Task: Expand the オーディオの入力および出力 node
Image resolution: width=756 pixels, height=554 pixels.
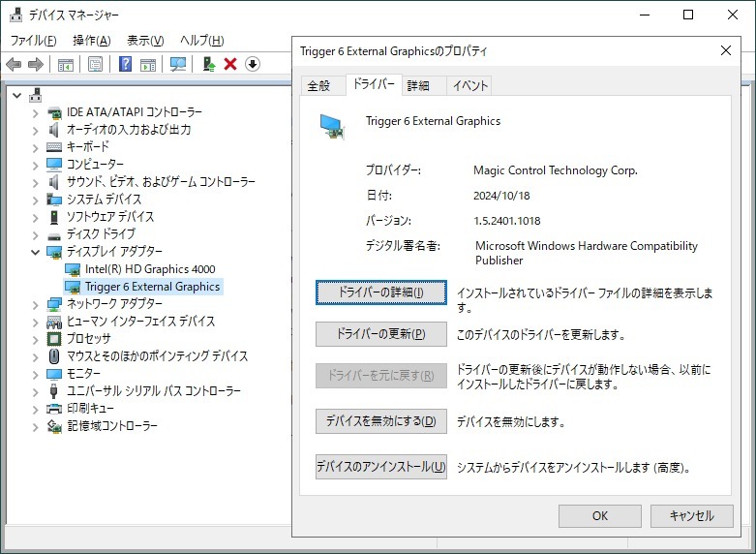Action: [35, 131]
